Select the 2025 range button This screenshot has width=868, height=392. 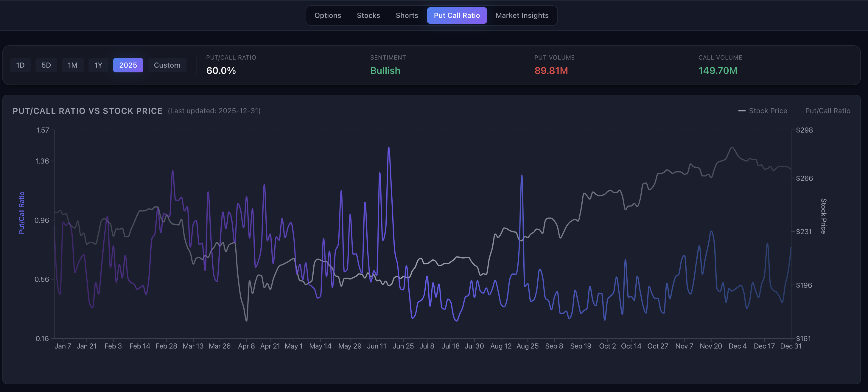128,65
